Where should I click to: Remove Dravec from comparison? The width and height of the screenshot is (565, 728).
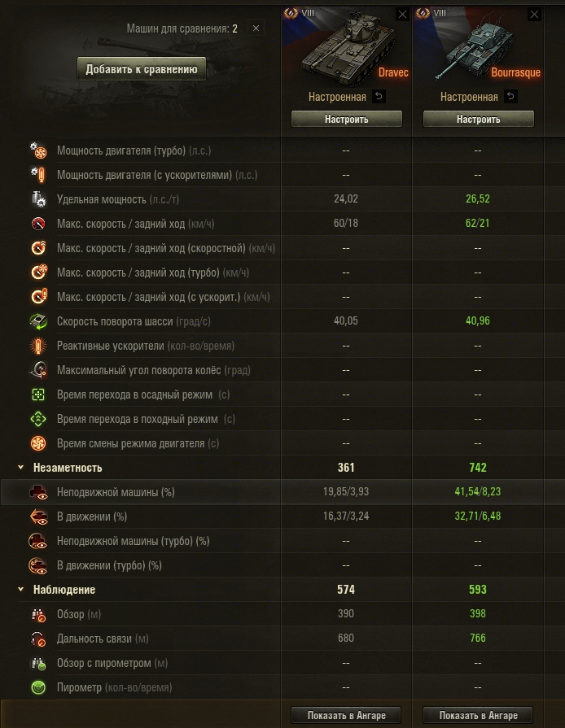pyautogui.click(x=403, y=15)
